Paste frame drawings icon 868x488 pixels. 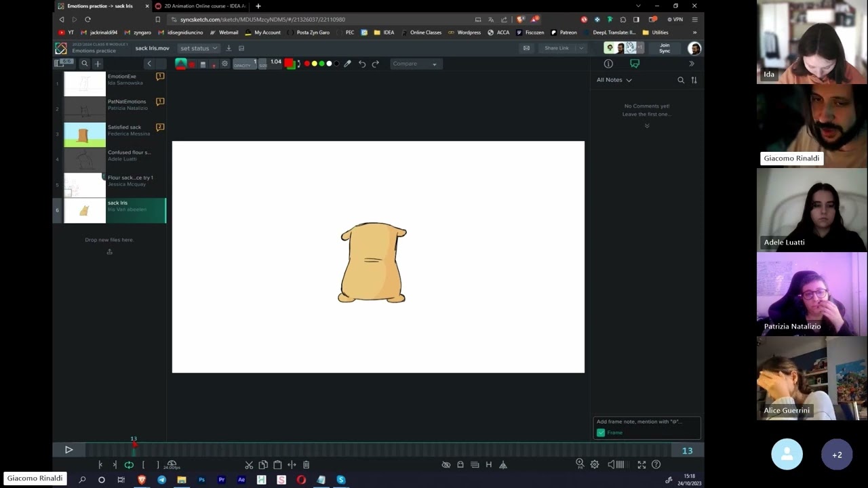(x=277, y=465)
